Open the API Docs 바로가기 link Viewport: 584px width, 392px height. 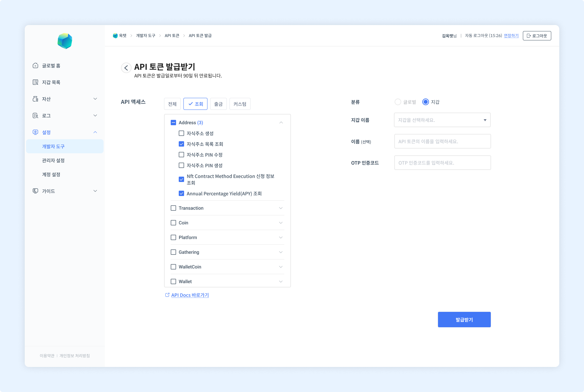pyautogui.click(x=190, y=295)
